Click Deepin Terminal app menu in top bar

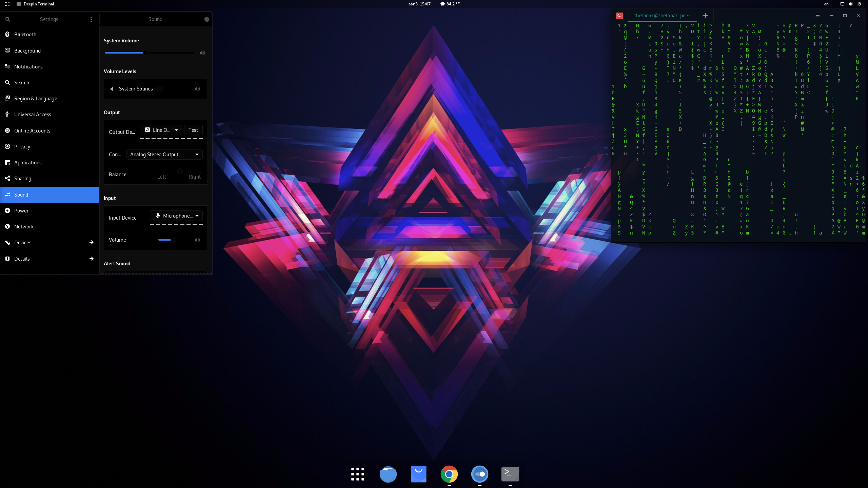[35, 4]
